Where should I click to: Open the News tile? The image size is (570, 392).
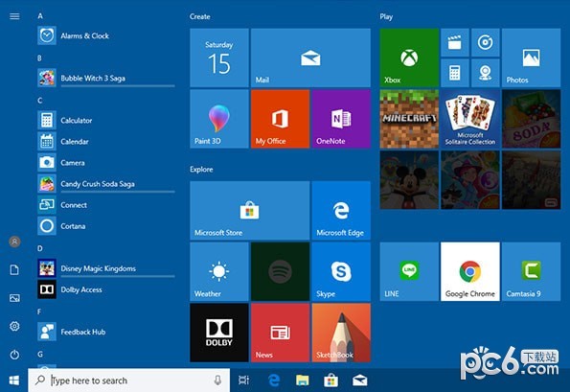tap(281, 333)
